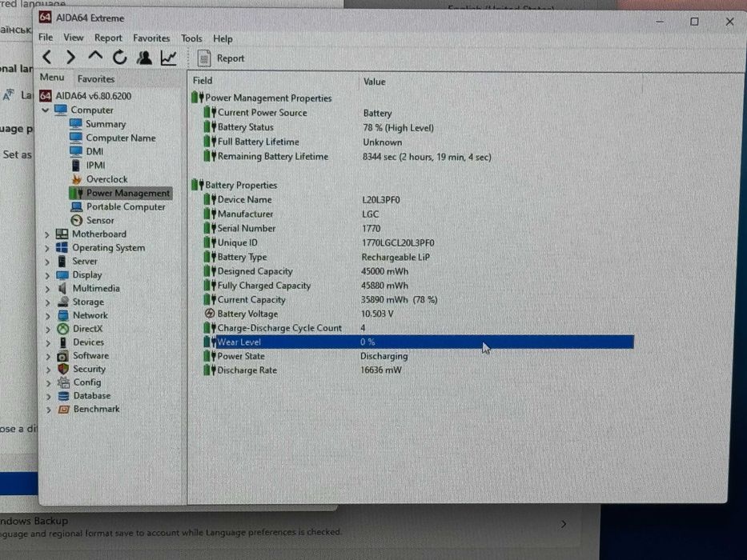Expand the Benchmark tree node

[49, 409]
